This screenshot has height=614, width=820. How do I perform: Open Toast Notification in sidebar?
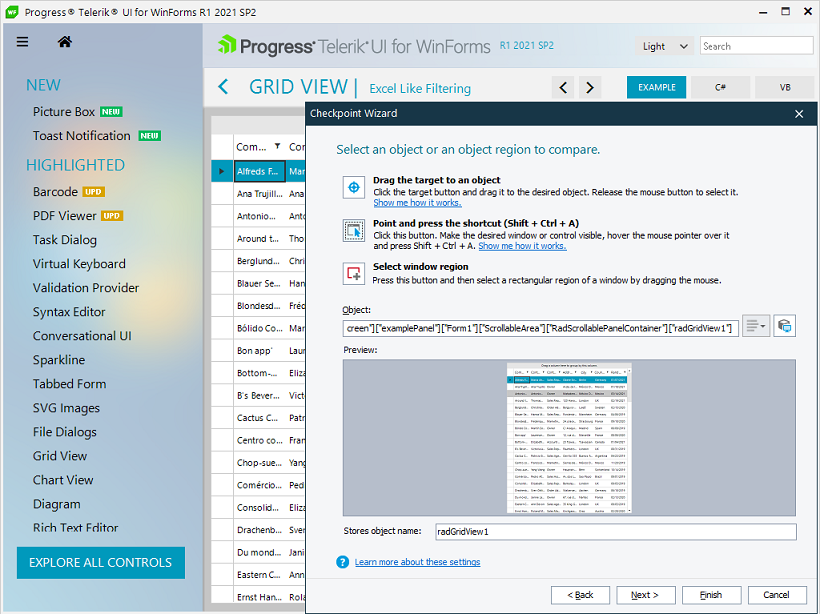pos(82,136)
